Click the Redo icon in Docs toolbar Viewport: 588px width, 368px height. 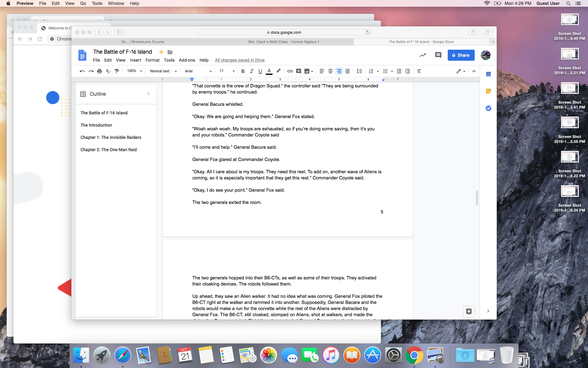tap(91, 71)
